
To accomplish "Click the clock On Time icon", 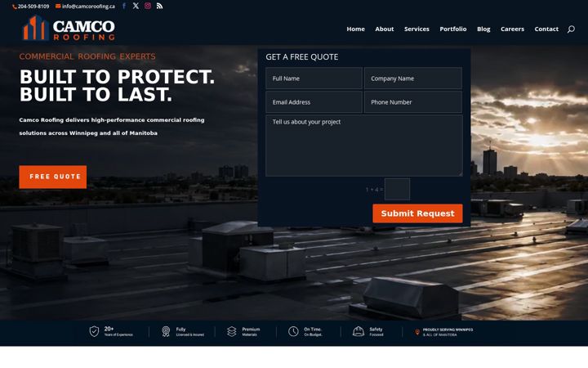I will (293, 331).
